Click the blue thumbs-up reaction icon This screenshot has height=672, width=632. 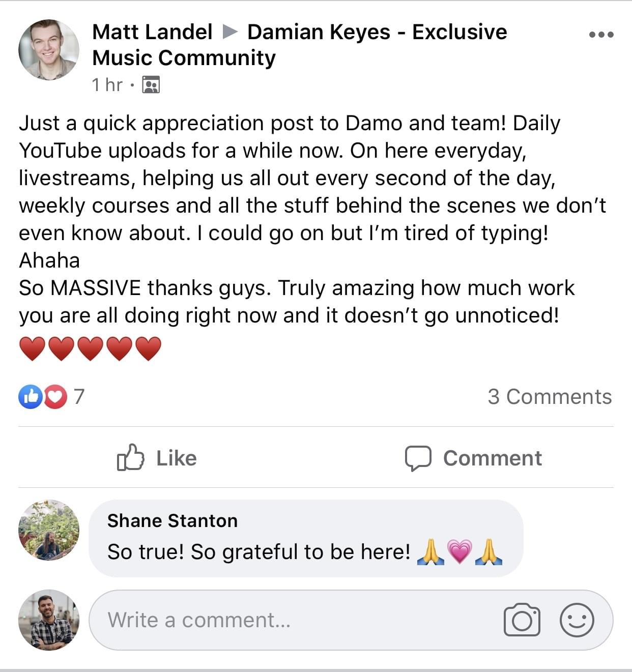pyautogui.click(x=31, y=397)
